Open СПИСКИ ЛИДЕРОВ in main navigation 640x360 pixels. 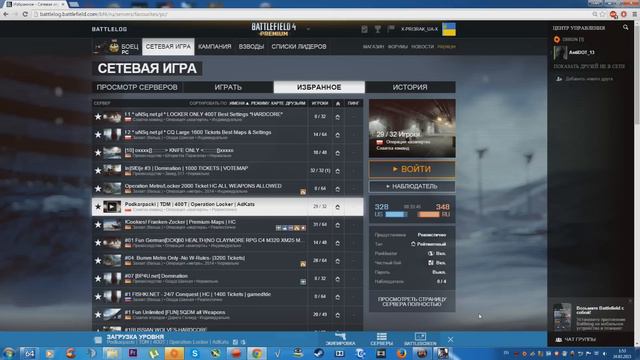click(x=299, y=47)
